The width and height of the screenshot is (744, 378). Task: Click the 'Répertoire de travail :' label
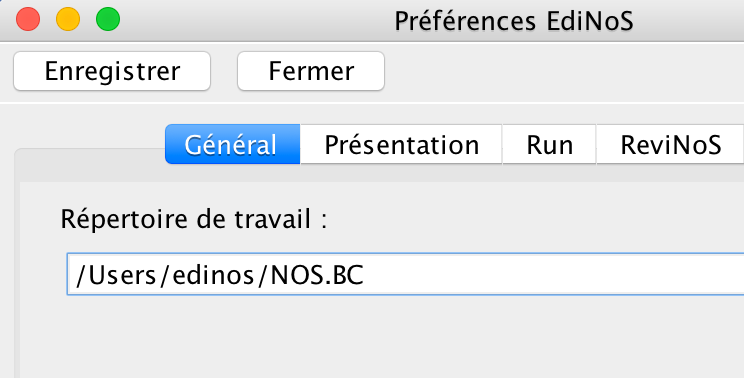tap(194, 220)
